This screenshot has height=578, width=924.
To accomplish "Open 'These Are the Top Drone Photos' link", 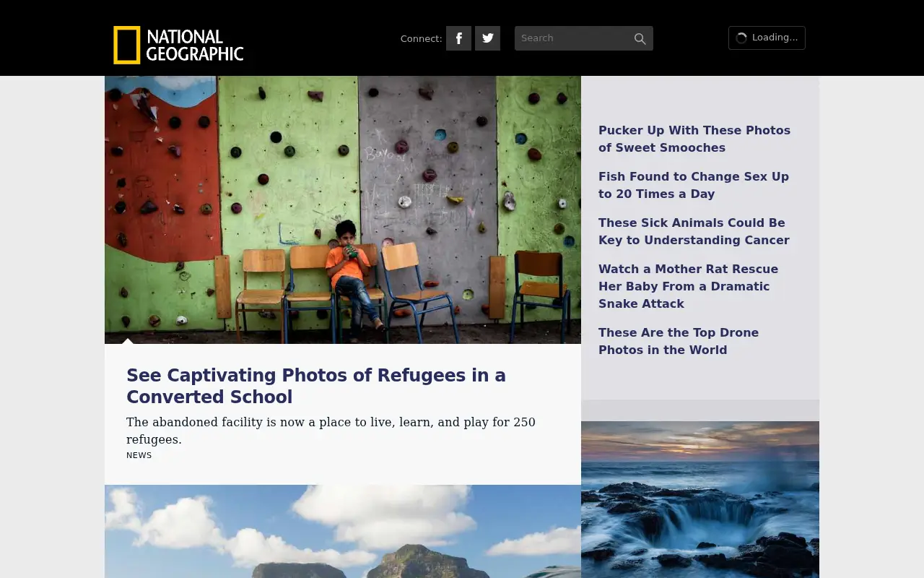I will pyautogui.click(x=679, y=341).
